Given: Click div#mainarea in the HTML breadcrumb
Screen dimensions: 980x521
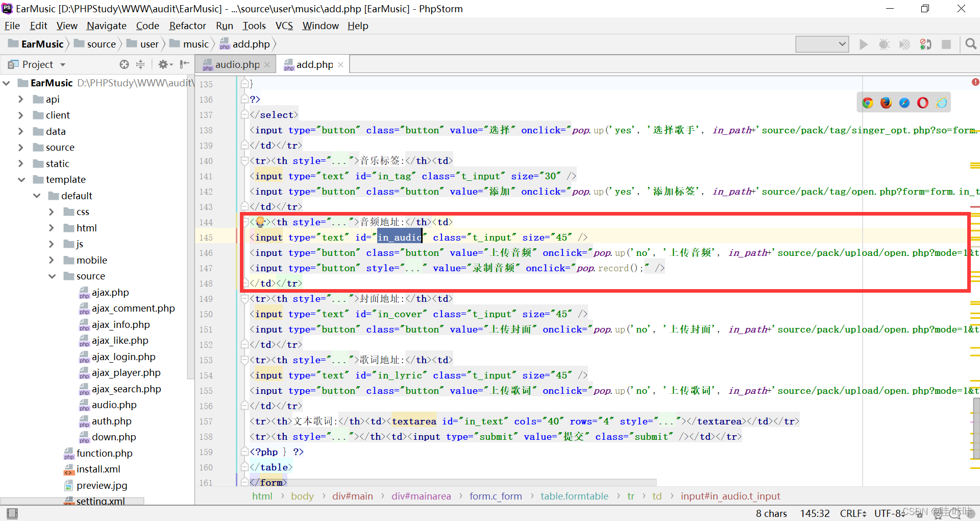Looking at the screenshot, I should click(421, 496).
